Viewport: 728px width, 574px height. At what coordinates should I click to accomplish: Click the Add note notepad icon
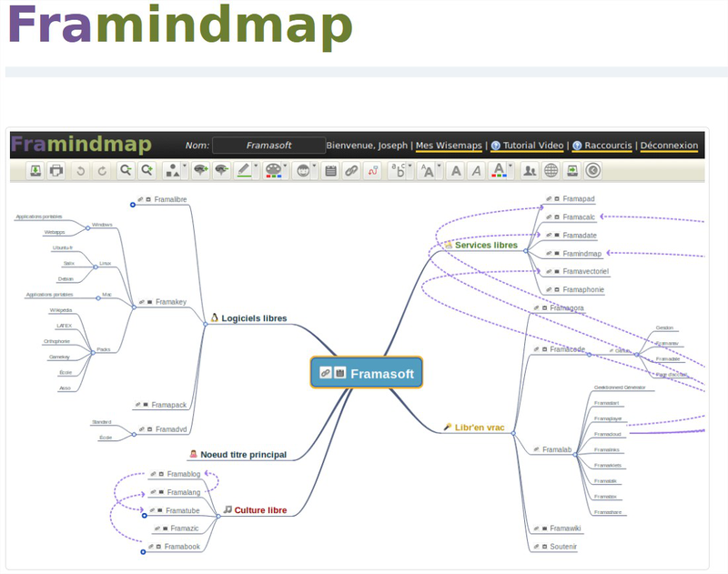coord(331,170)
